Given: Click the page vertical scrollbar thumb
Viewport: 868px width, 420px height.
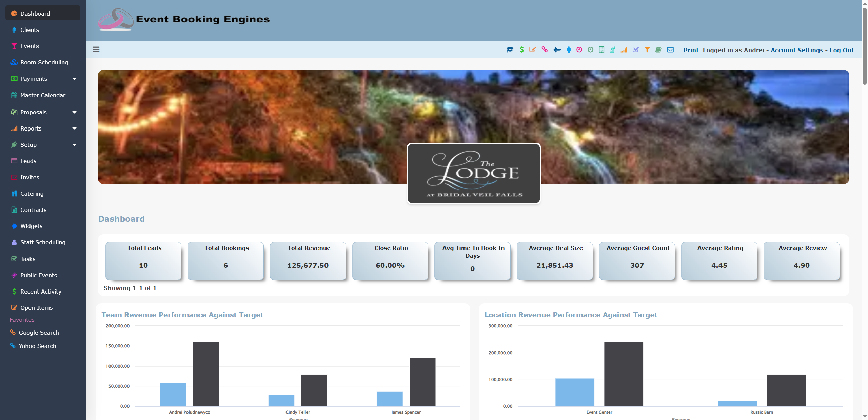Looking at the screenshot, I should 865,46.
